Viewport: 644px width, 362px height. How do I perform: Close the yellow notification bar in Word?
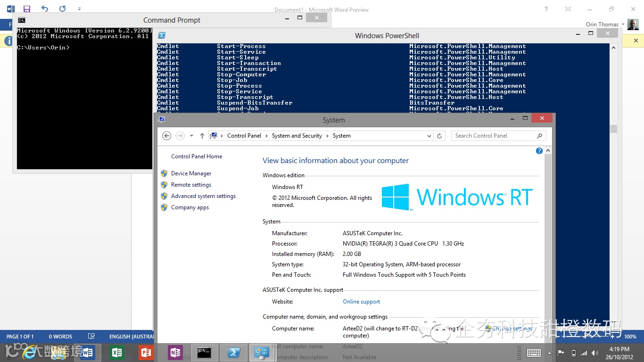tap(636, 41)
